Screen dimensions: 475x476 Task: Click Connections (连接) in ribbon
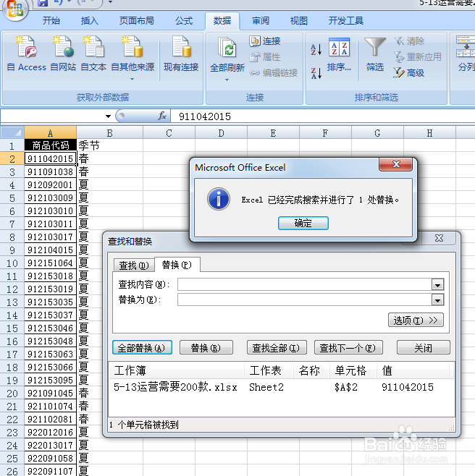tap(265, 41)
